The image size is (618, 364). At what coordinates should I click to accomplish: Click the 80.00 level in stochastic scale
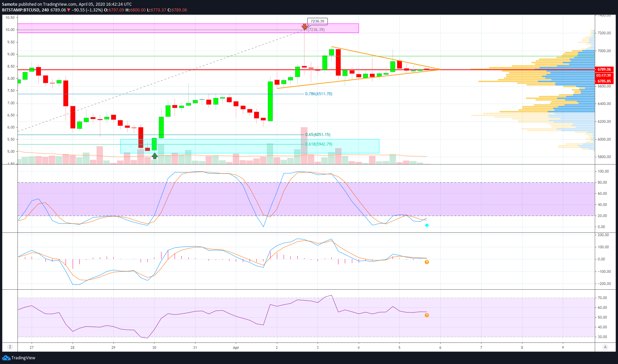tap(602, 182)
